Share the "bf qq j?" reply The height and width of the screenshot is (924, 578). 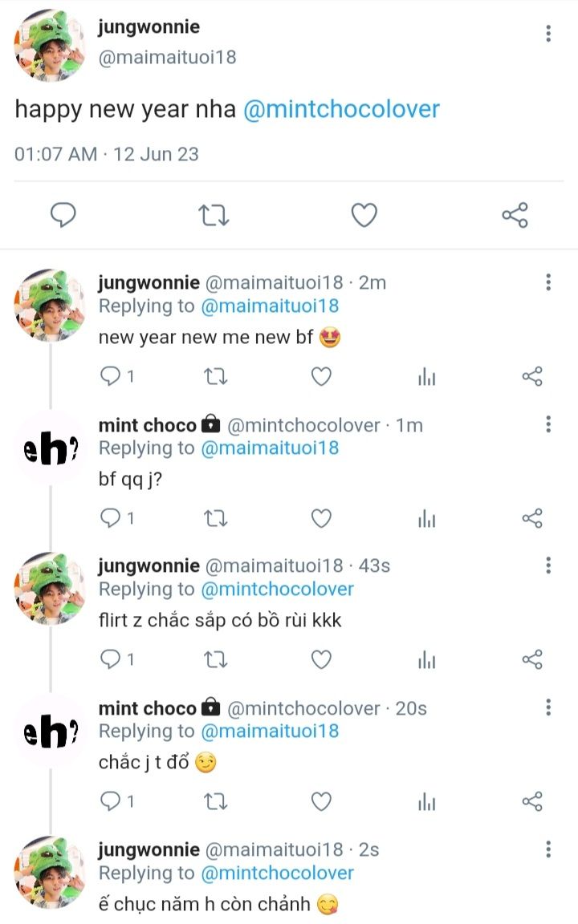[x=532, y=519]
